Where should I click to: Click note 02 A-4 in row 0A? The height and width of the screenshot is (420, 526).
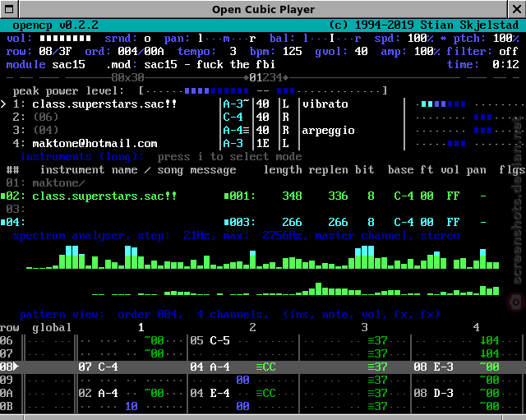[x=99, y=393]
